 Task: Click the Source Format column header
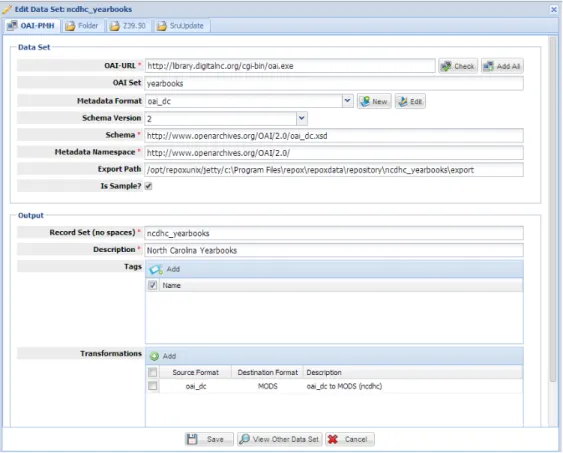coord(195,372)
